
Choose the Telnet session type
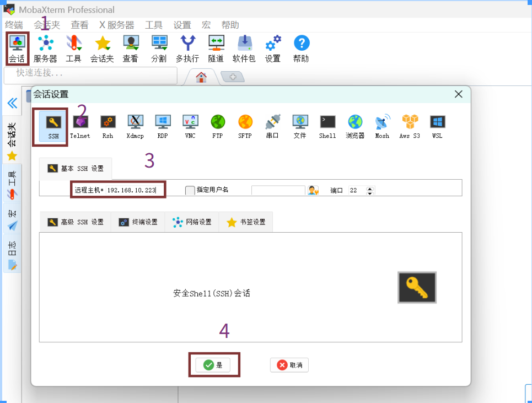point(80,126)
